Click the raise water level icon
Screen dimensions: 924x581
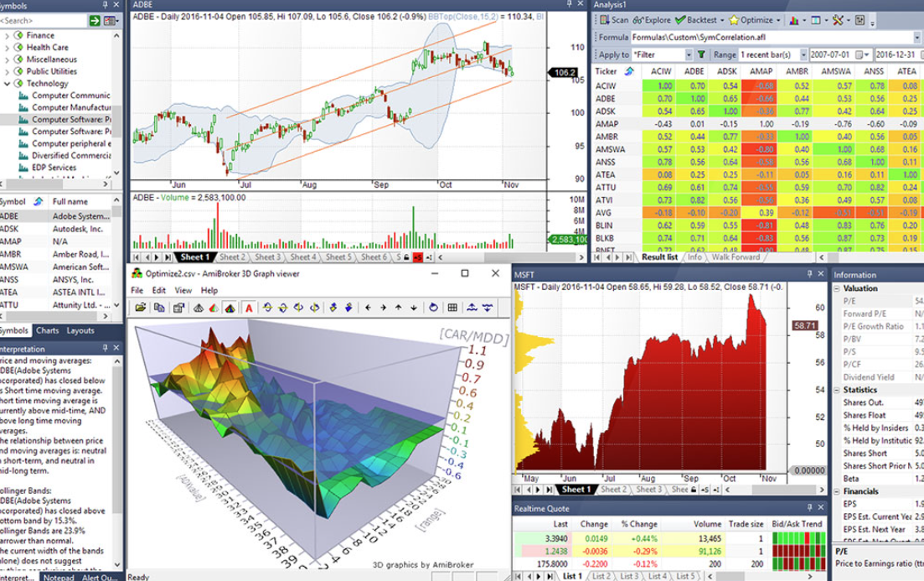pos(472,308)
